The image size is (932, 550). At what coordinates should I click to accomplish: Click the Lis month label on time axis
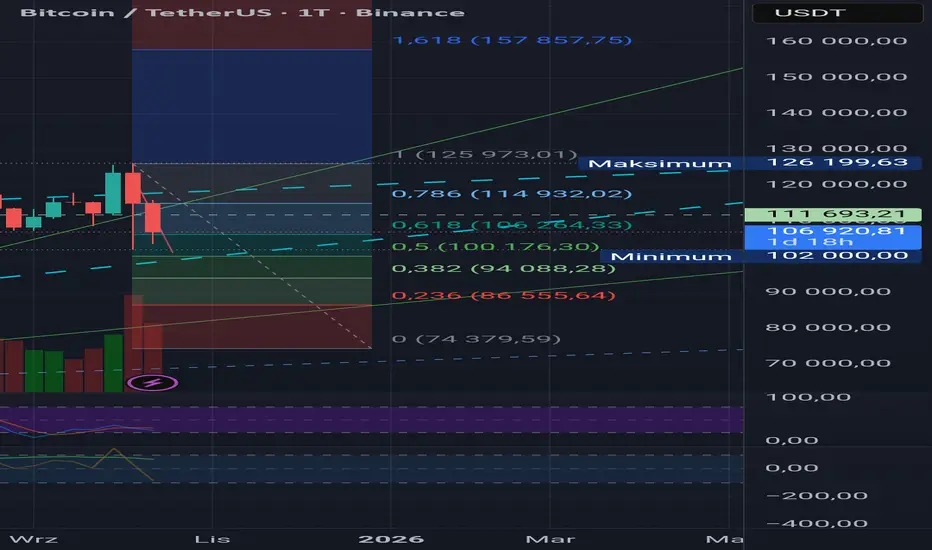tap(212, 539)
